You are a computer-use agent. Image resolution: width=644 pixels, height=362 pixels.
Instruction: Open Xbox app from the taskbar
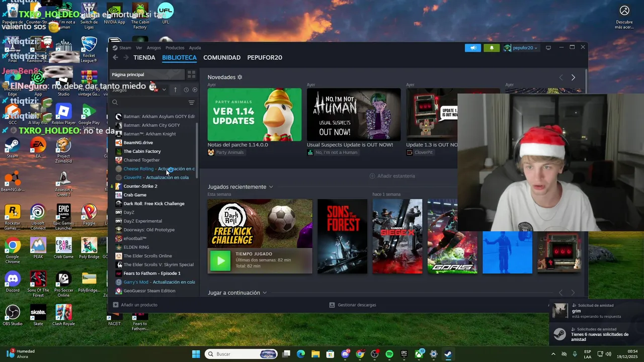419,354
